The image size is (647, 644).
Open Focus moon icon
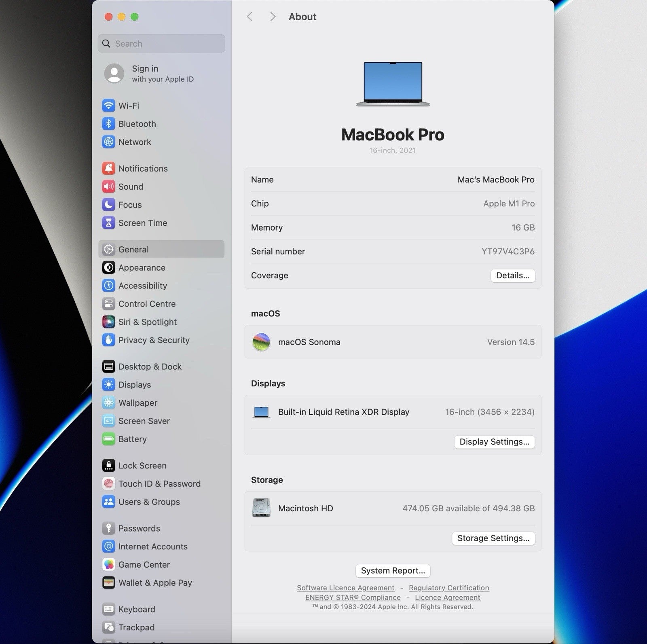[108, 205]
